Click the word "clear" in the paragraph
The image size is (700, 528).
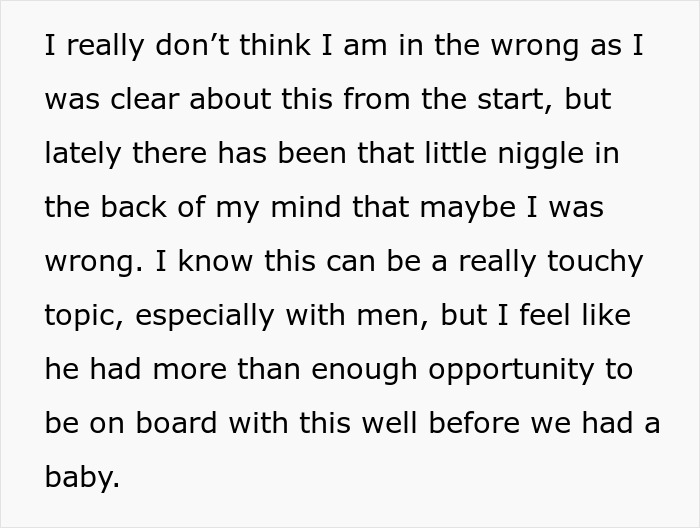pos(146,101)
